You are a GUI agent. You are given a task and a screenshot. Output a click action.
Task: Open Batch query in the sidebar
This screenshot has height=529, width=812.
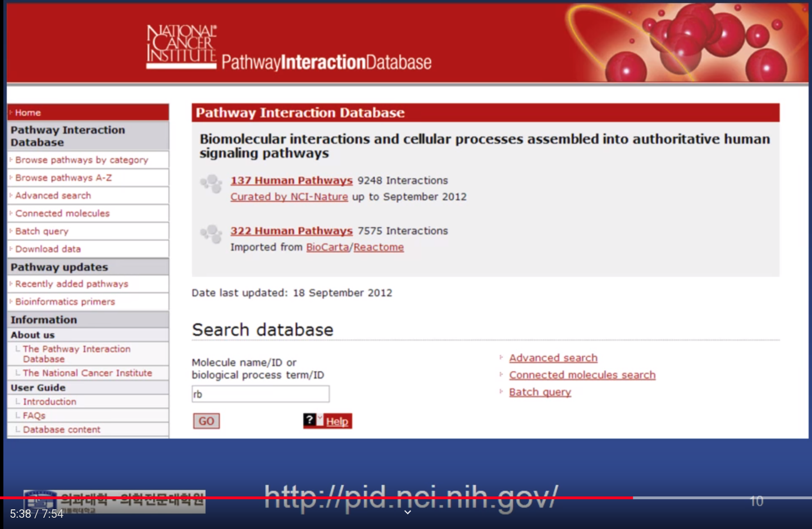pyautogui.click(x=42, y=231)
